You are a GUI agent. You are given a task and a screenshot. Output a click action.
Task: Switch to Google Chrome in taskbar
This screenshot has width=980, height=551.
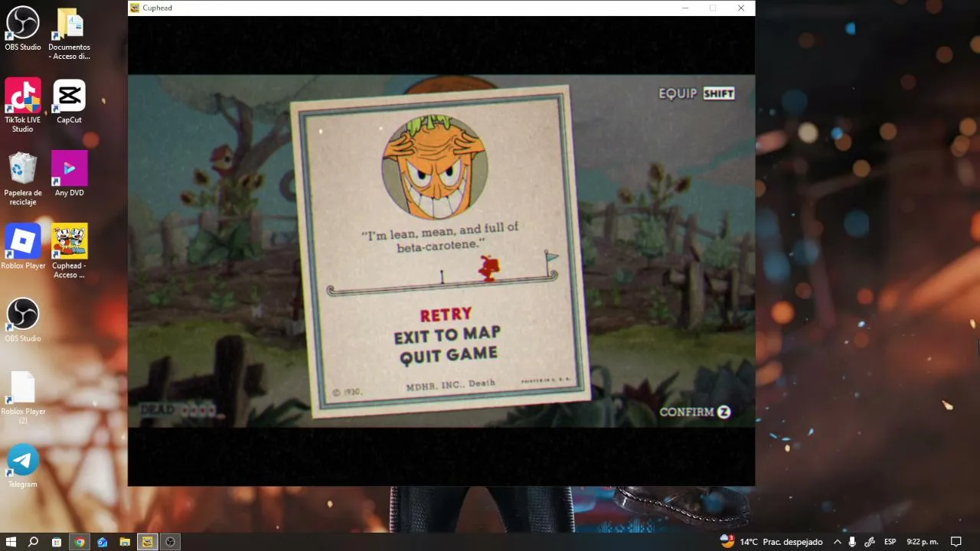click(80, 542)
